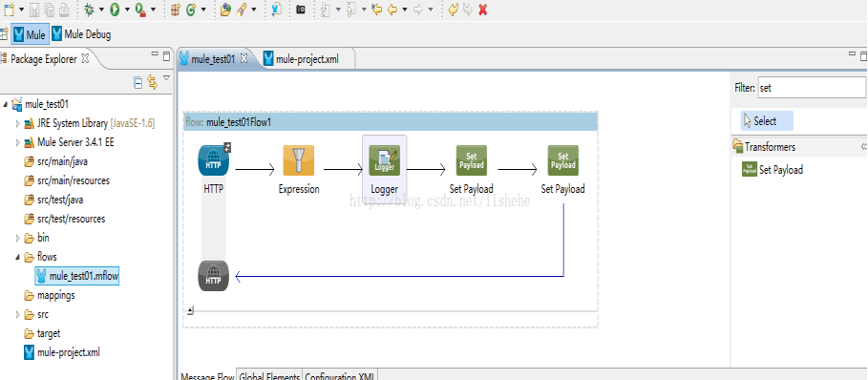Switch to the Mule Debug perspective

pyautogui.click(x=81, y=34)
